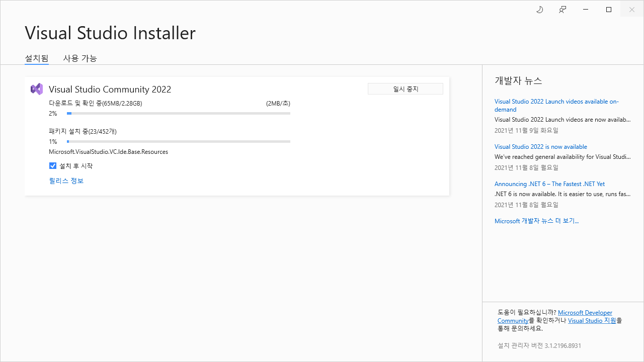
Task: Read Visual Studio 2022 is now available news
Action: tap(541, 147)
